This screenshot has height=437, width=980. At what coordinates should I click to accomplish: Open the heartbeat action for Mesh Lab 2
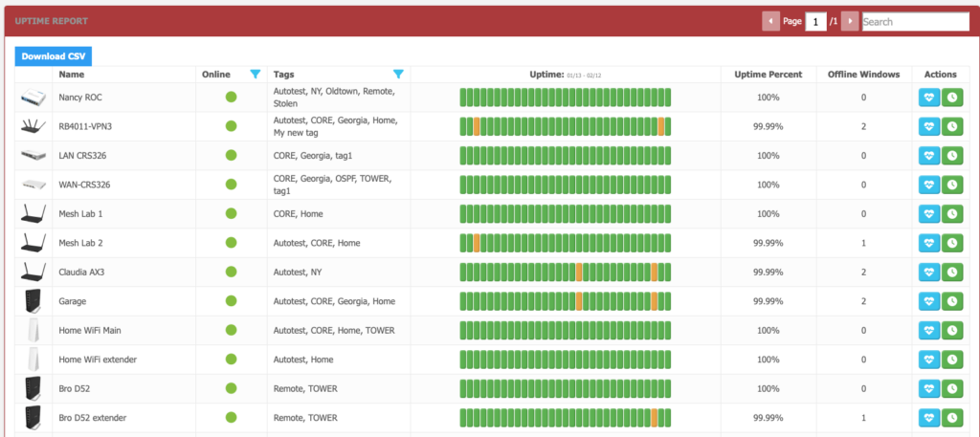coord(928,243)
